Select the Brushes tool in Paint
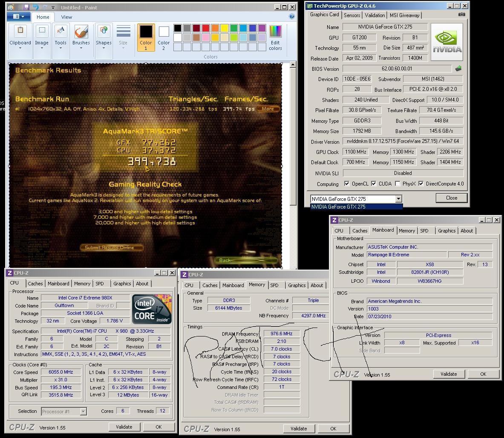Viewport: 504px width, 438px height. 81,37
